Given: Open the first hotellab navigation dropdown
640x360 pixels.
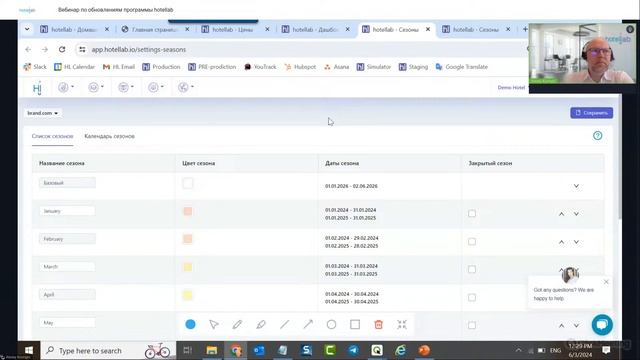Looking at the screenshot, I should pyautogui.click(x=66, y=87).
